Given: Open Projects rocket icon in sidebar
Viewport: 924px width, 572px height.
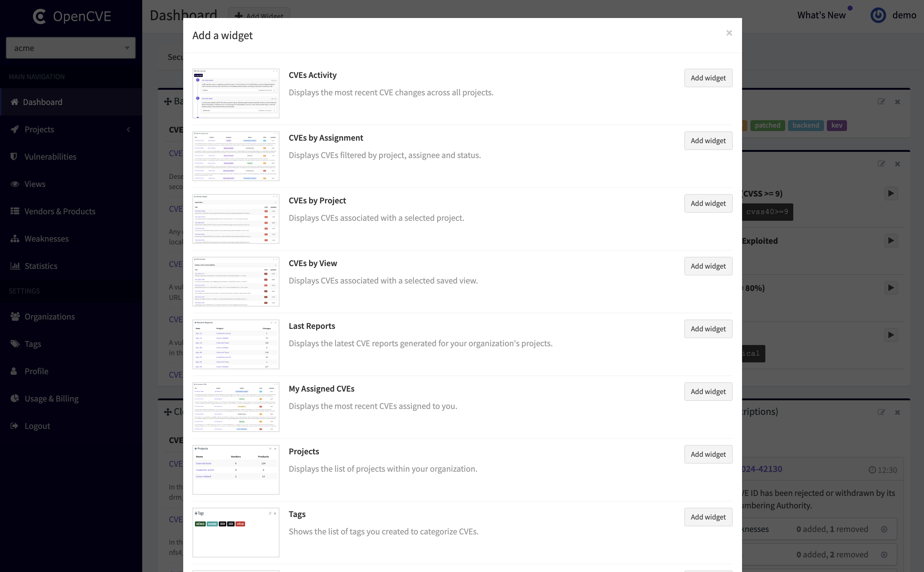Looking at the screenshot, I should coord(15,129).
